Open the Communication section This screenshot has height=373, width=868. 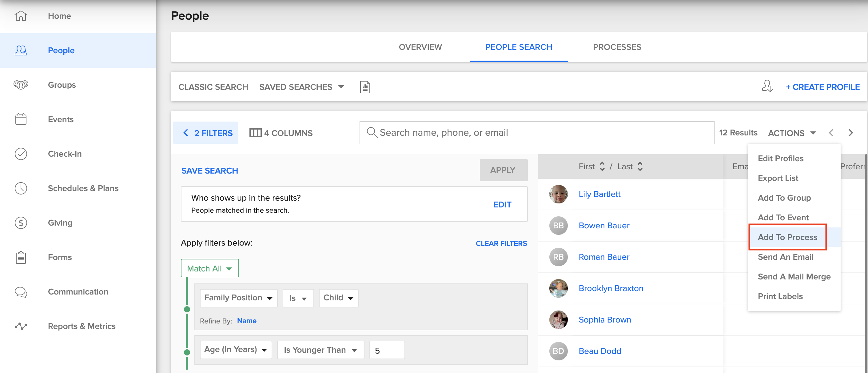pos(78,291)
